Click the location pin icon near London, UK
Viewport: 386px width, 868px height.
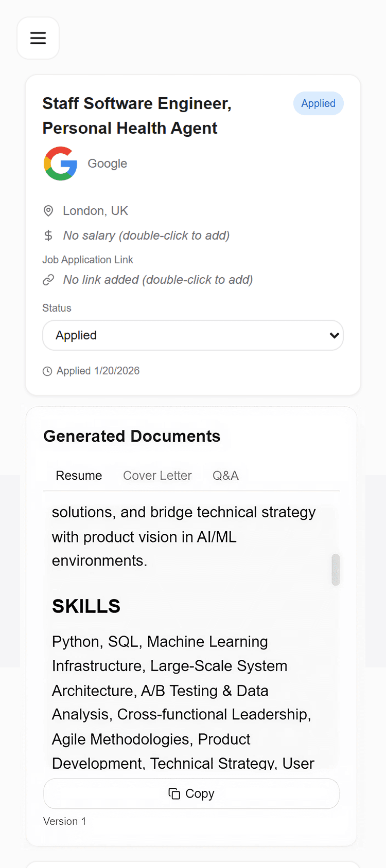(x=48, y=211)
